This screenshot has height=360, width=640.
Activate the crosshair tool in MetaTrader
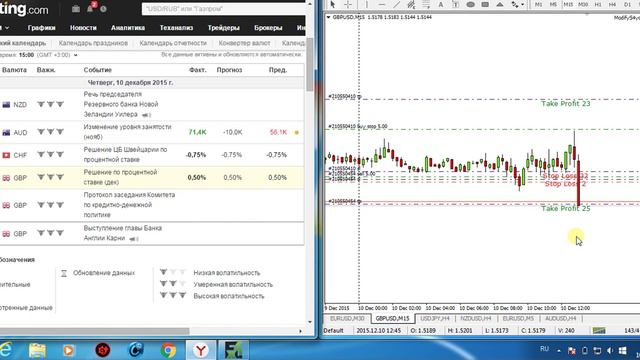[348, 4]
